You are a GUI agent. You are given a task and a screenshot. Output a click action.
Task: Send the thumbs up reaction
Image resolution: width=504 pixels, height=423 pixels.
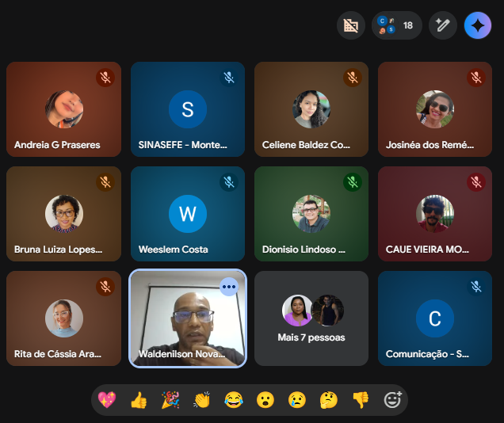139,400
